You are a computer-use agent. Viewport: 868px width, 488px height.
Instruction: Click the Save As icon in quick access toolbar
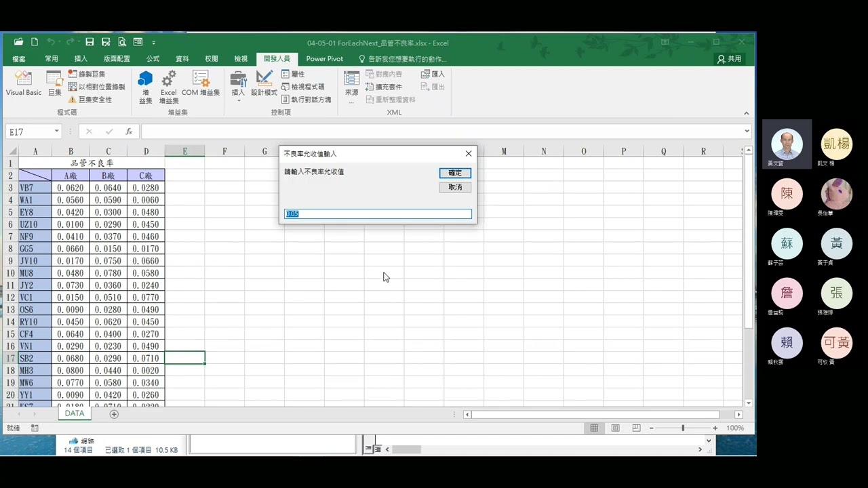pyautogui.click(x=106, y=42)
